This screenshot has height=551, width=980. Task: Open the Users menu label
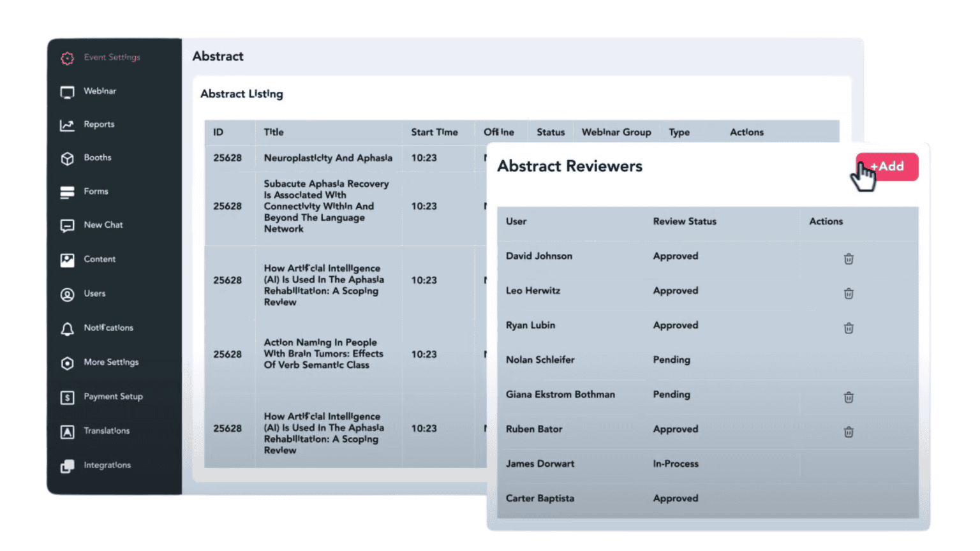pos(94,293)
